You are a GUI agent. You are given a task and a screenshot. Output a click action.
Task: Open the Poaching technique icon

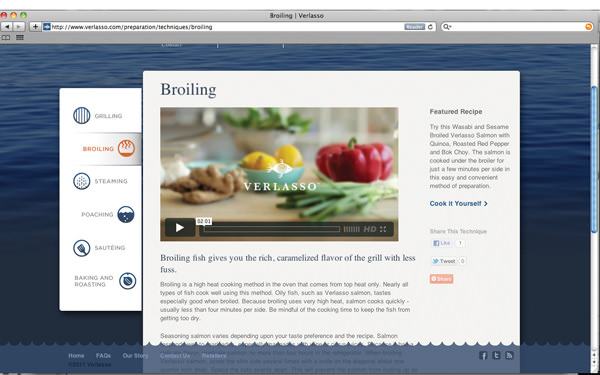(126, 214)
